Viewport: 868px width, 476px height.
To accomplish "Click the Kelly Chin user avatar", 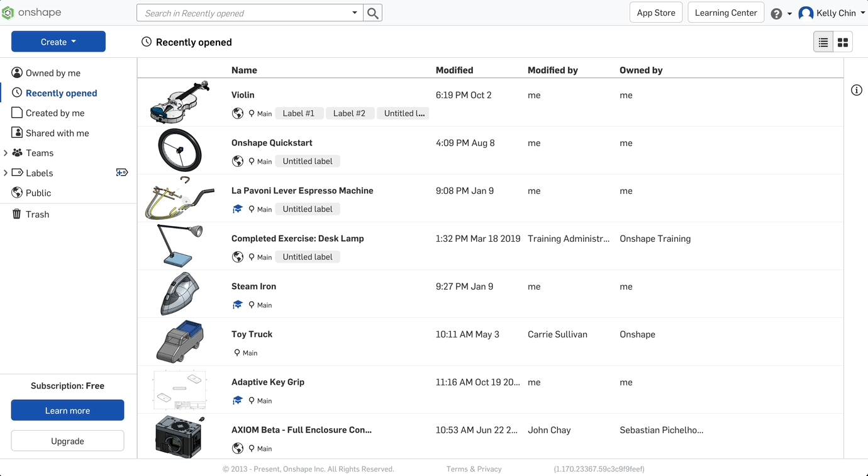I will 806,13.
